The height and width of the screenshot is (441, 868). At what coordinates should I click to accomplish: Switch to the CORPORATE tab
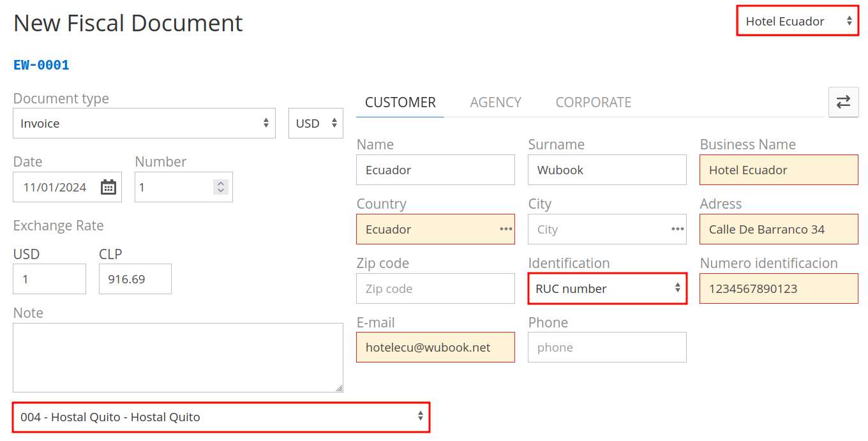(594, 102)
